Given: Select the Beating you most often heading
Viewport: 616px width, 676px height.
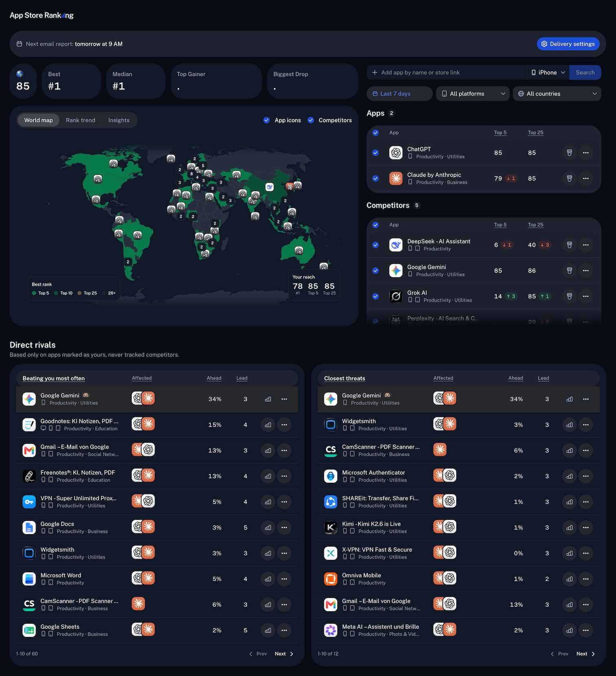Looking at the screenshot, I should 54,378.
